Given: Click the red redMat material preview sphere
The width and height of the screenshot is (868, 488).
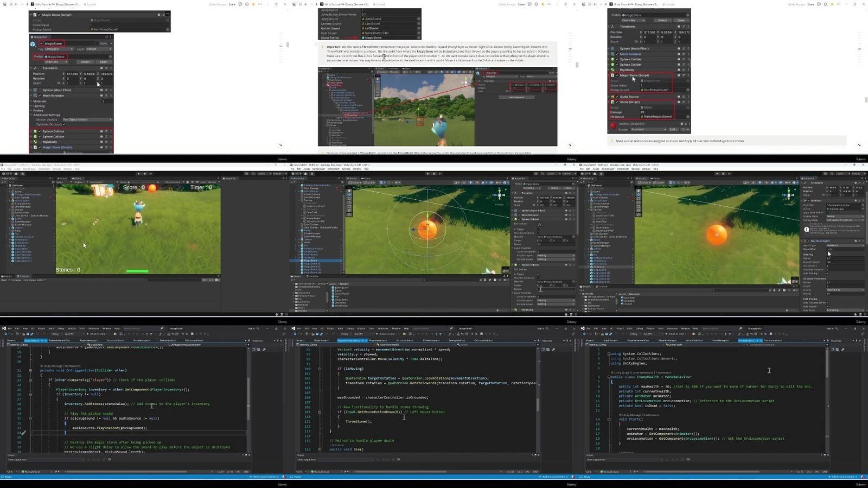Looking at the screenshot, I should 613,126.
